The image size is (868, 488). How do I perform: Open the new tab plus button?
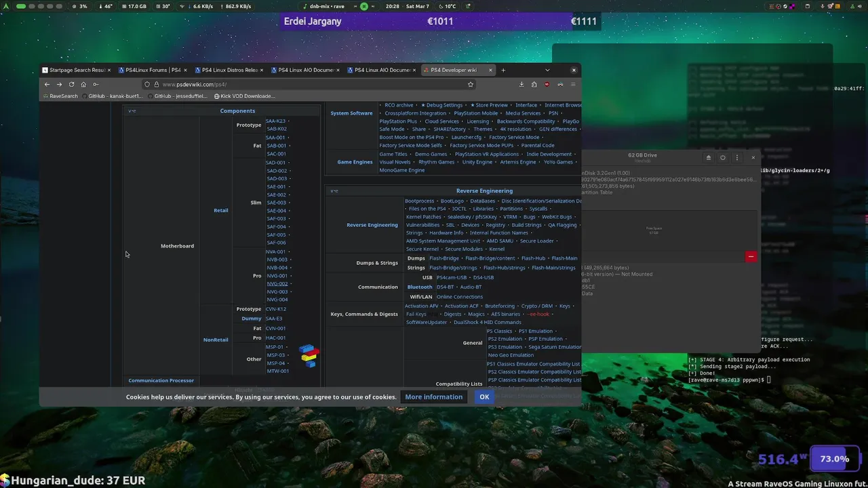tap(503, 70)
